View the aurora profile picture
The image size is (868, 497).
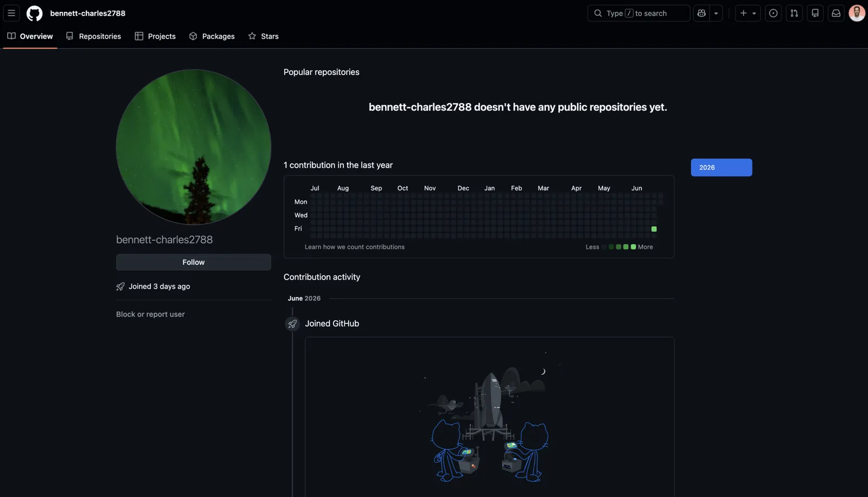coord(194,146)
